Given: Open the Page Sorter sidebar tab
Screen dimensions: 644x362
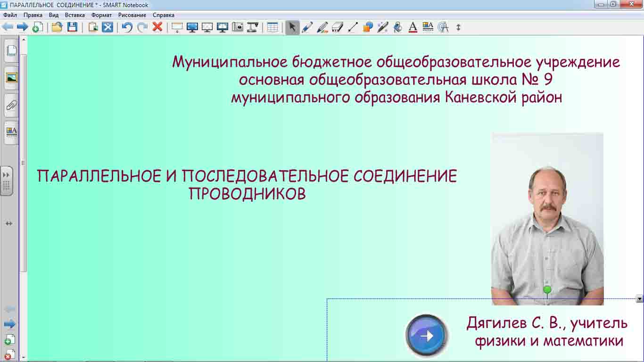Looking at the screenshot, I should pyautogui.click(x=11, y=51).
